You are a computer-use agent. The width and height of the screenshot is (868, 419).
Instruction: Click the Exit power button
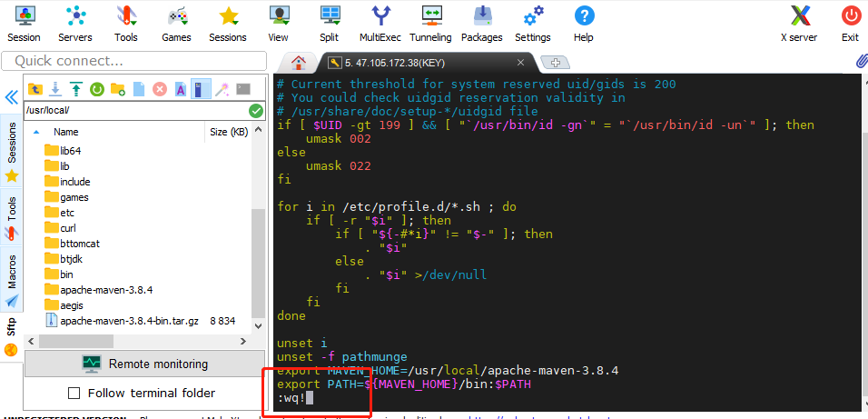[x=850, y=24]
